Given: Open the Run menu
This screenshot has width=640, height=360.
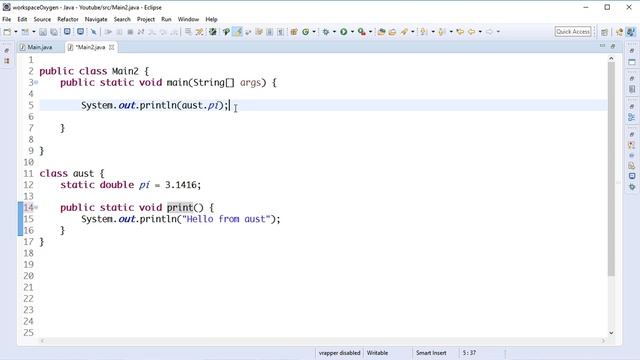Looking at the screenshot, I should 166,19.
